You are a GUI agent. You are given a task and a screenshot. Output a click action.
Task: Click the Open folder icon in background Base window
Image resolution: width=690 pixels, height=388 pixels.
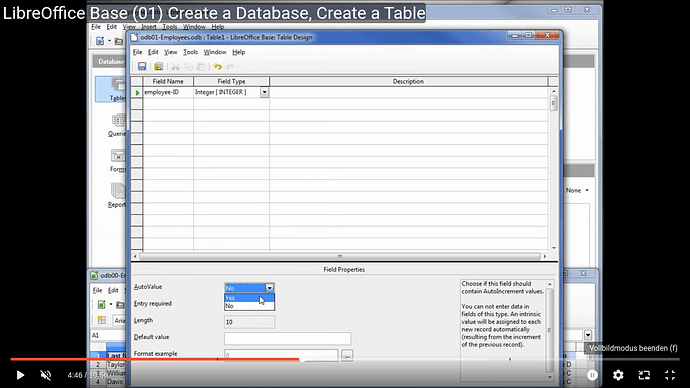point(119,41)
